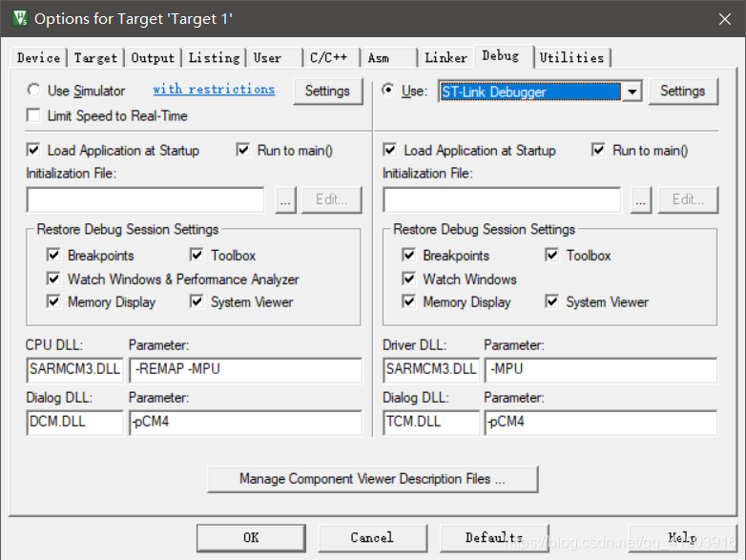
Task: Click debugger -pCM4 parameter field
Action: [x=601, y=423]
